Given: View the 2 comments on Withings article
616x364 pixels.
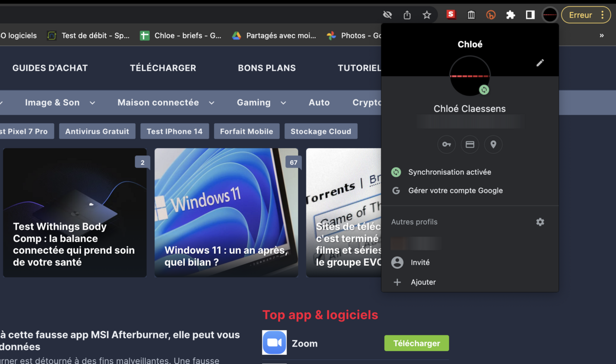Looking at the screenshot, I should (x=142, y=163).
